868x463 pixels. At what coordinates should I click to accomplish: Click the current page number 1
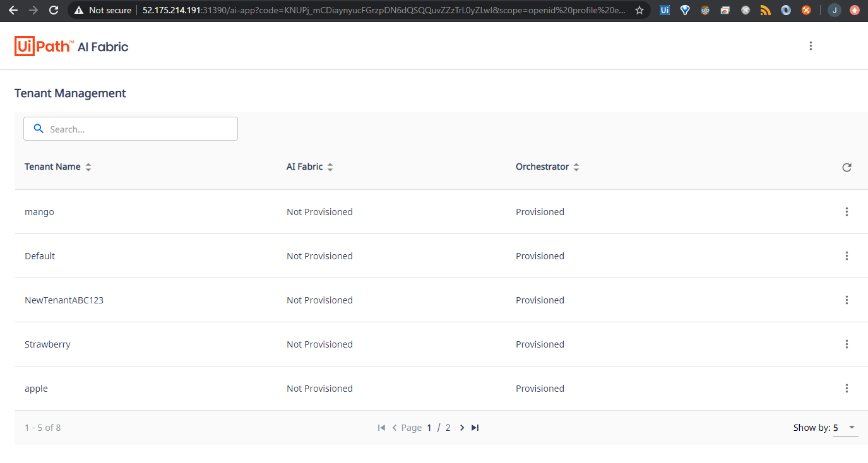point(429,428)
